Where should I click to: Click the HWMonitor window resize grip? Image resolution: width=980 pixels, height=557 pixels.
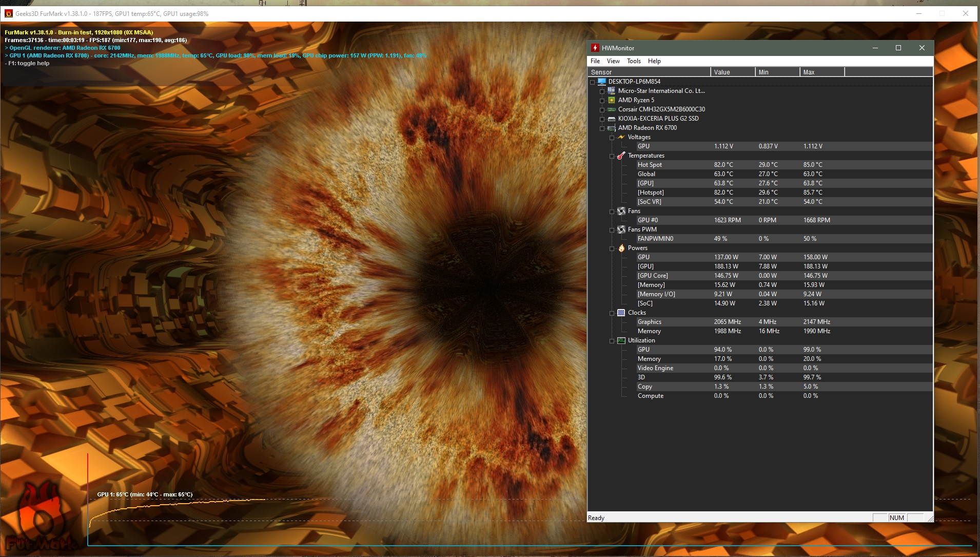[929, 518]
